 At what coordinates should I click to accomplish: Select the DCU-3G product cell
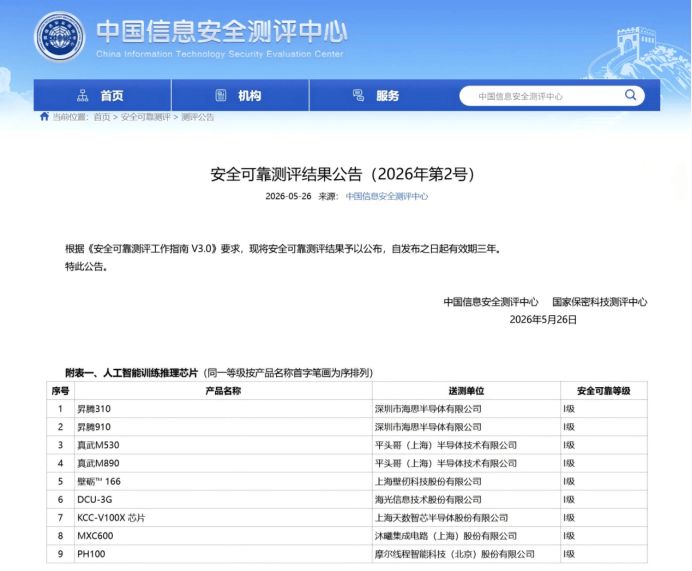point(223,500)
